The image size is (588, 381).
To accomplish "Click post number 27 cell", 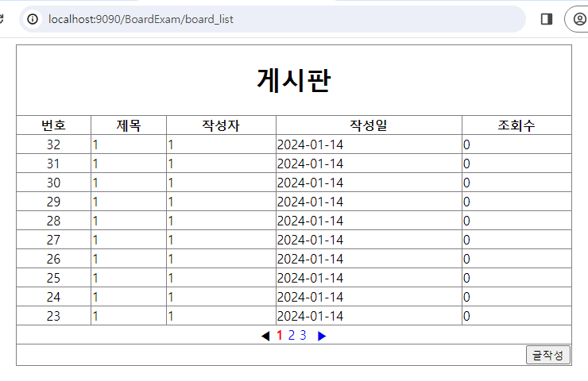I will [53, 240].
